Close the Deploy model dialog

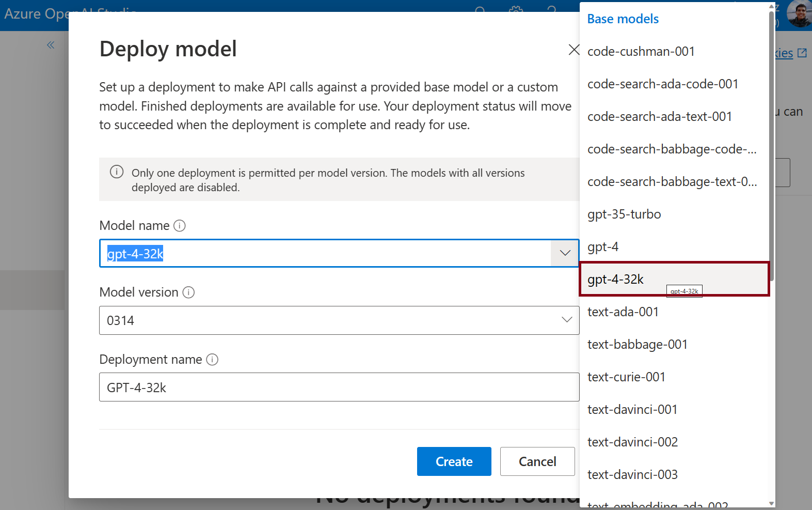(x=574, y=50)
